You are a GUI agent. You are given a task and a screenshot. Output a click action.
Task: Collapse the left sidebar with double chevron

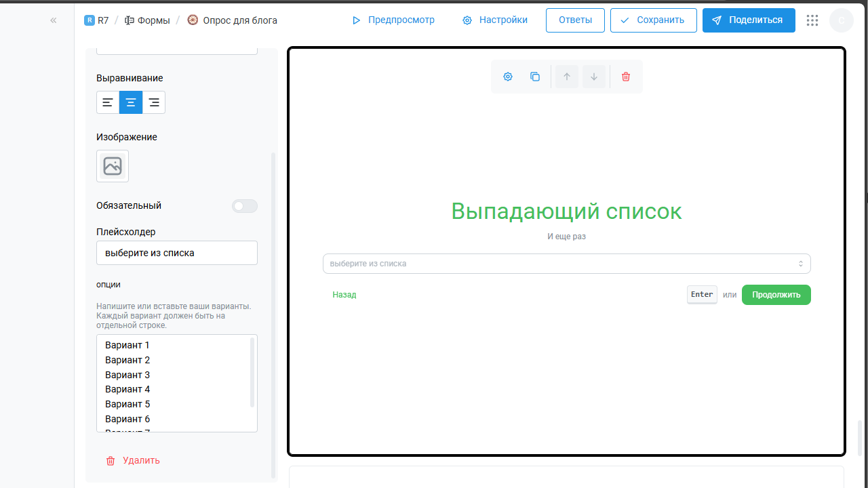(54, 20)
